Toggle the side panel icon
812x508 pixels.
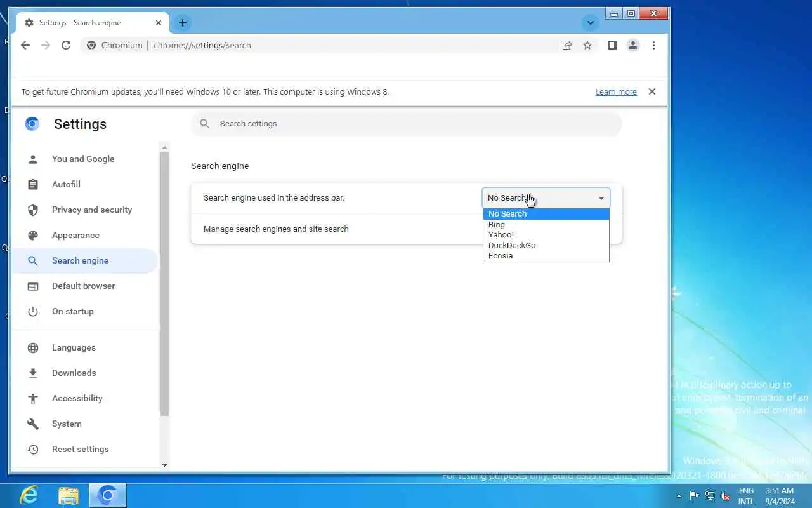(x=613, y=45)
